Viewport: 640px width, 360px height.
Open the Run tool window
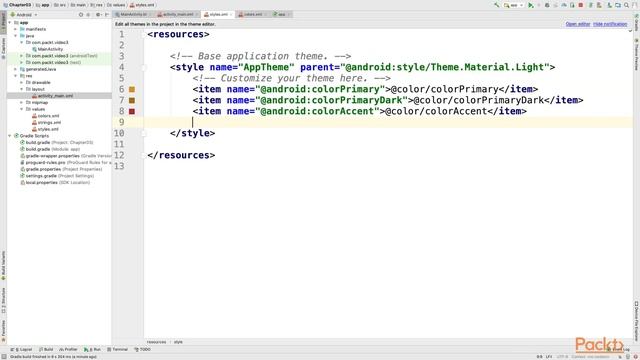point(92,350)
